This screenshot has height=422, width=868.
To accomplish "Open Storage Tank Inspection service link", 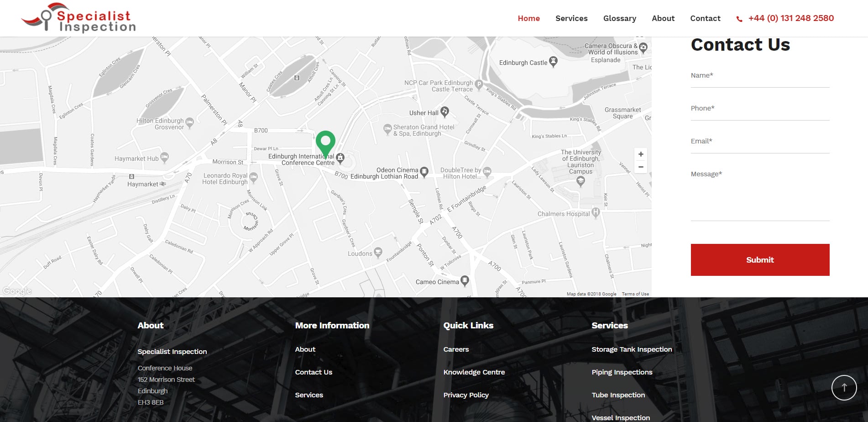I will [x=632, y=349].
